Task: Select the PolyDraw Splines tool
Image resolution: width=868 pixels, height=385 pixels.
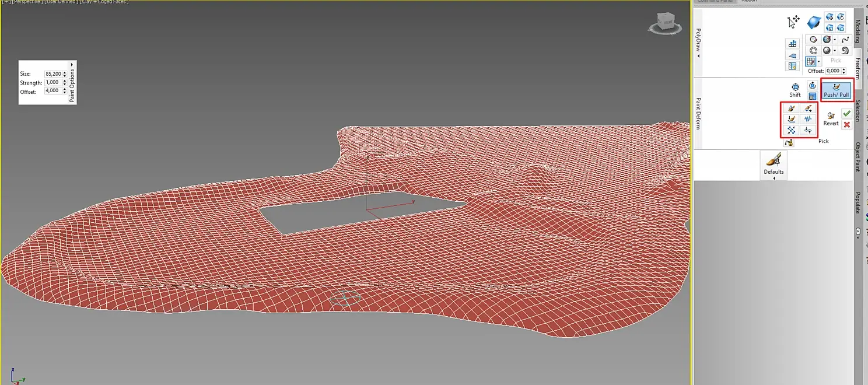Action: click(x=846, y=40)
